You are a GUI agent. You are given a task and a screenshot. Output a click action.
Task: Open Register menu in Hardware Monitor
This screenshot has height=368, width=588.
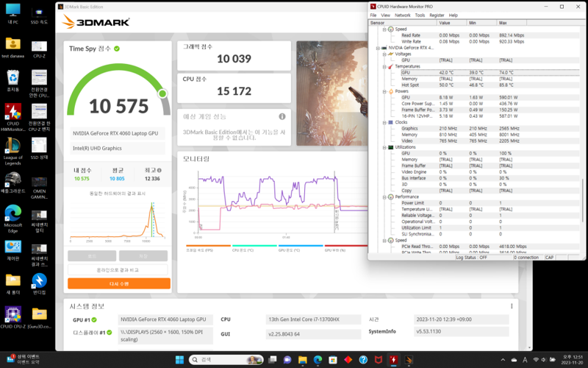point(437,15)
